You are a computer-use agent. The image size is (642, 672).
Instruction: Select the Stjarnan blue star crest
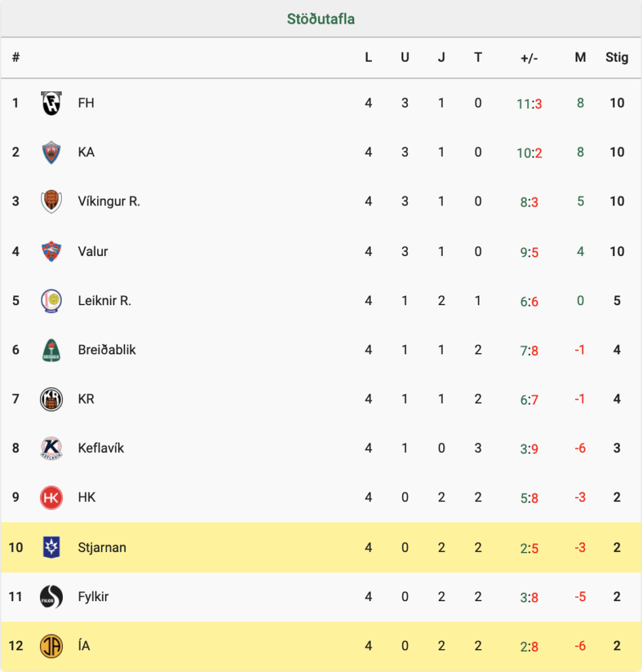pos(51,547)
